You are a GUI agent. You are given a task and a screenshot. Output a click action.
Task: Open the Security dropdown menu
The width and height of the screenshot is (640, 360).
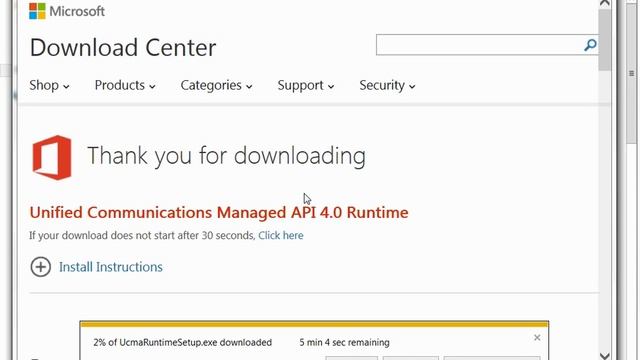point(387,85)
